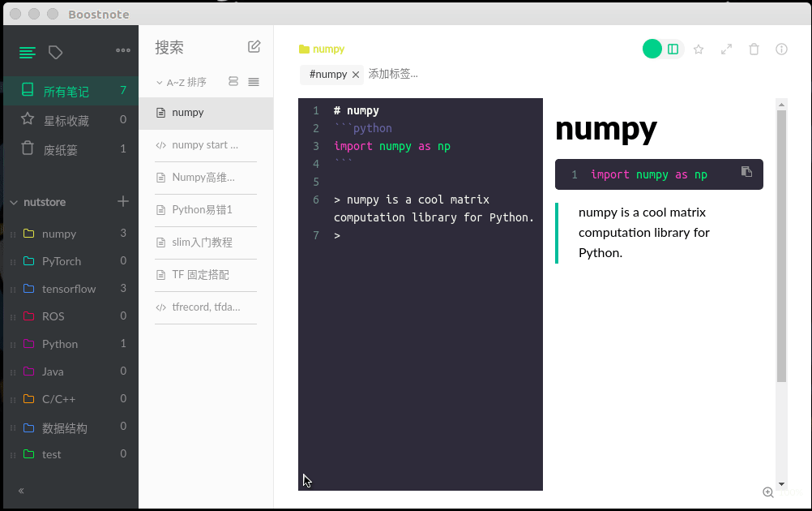Open the 数据结构 folder
This screenshot has height=511, width=812.
(71, 427)
